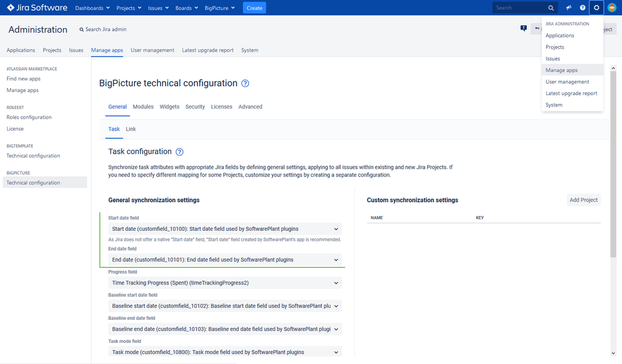Image resolution: width=622 pixels, height=364 pixels.
Task: Click the blue Create button
Action: tap(254, 8)
